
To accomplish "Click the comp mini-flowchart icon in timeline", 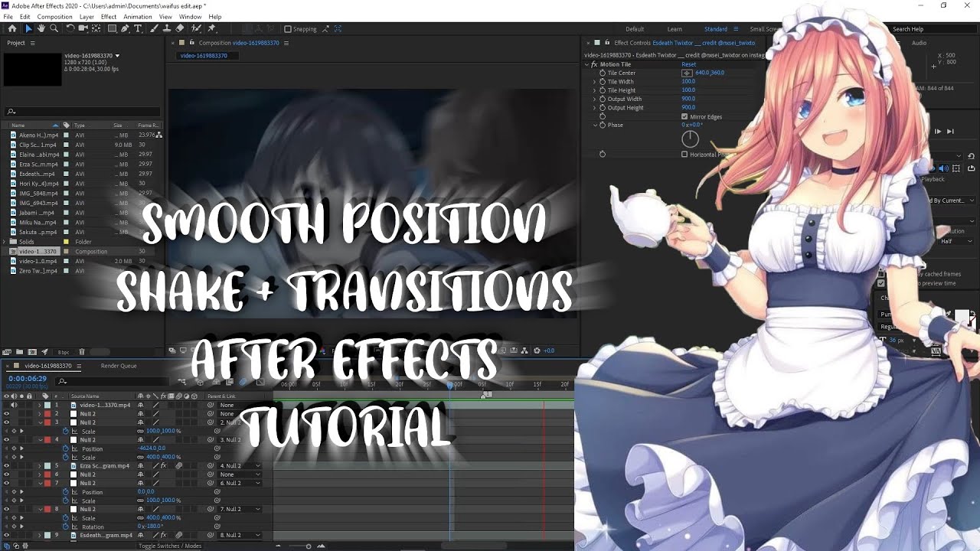I will [x=182, y=382].
